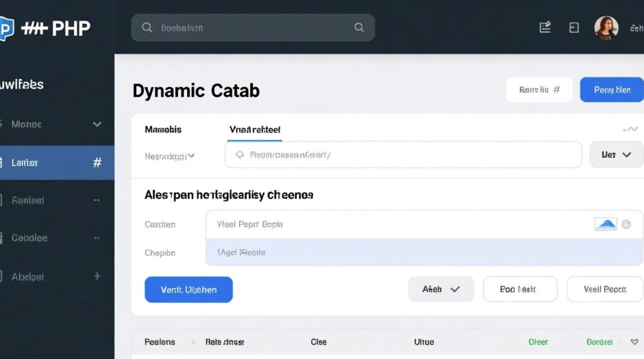Expand the Monoe sidebar menu chevron
Viewport: 644px width, 359px height.
coord(97,124)
